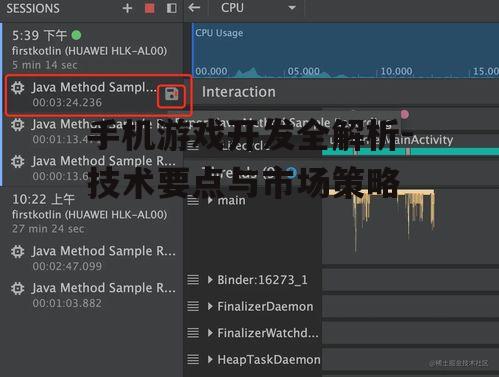Grab the drag handle of HeapTaskDaemon row
Screen dimensions: 499x377
[193, 359]
